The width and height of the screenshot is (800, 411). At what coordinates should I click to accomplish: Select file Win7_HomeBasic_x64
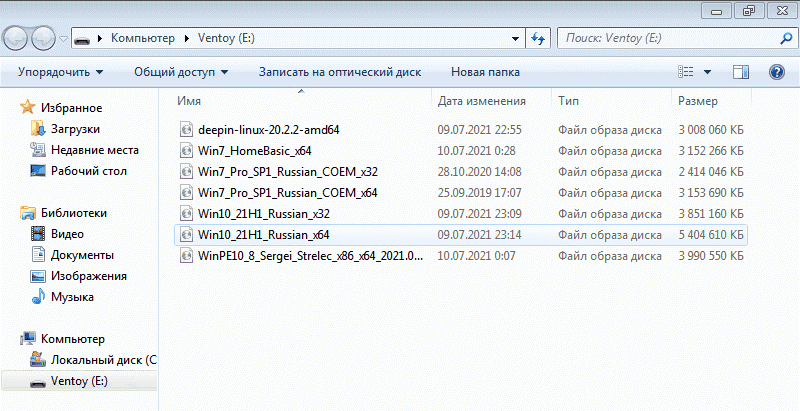coord(255,150)
